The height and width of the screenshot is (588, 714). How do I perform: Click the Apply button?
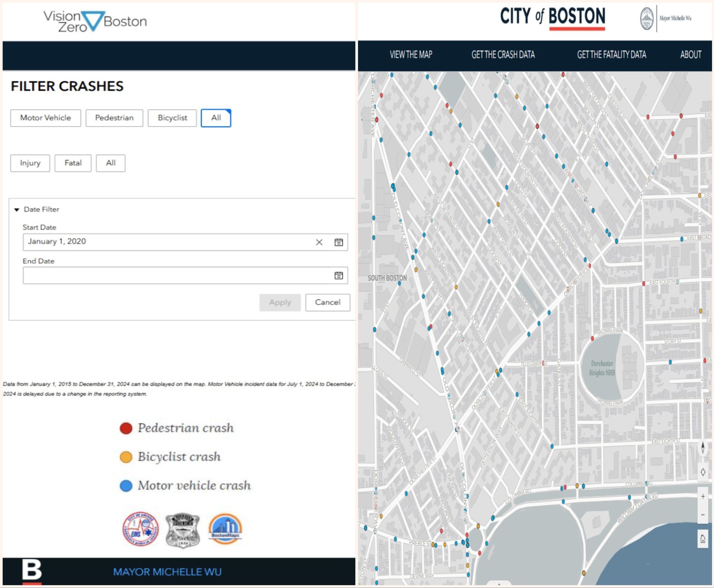click(x=280, y=302)
